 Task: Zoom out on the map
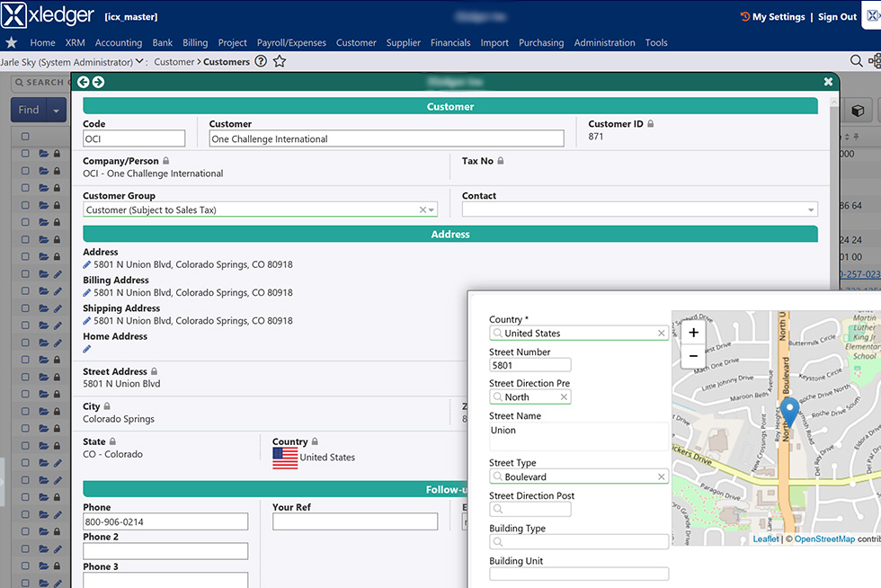(x=693, y=356)
